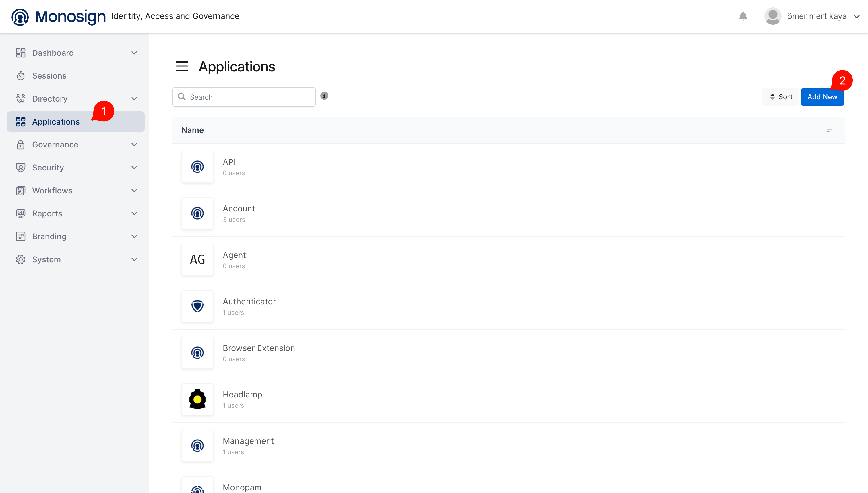The width and height of the screenshot is (868, 493).
Task: Click the Applications grid icon
Action: pyautogui.click(x=21, y=122)
